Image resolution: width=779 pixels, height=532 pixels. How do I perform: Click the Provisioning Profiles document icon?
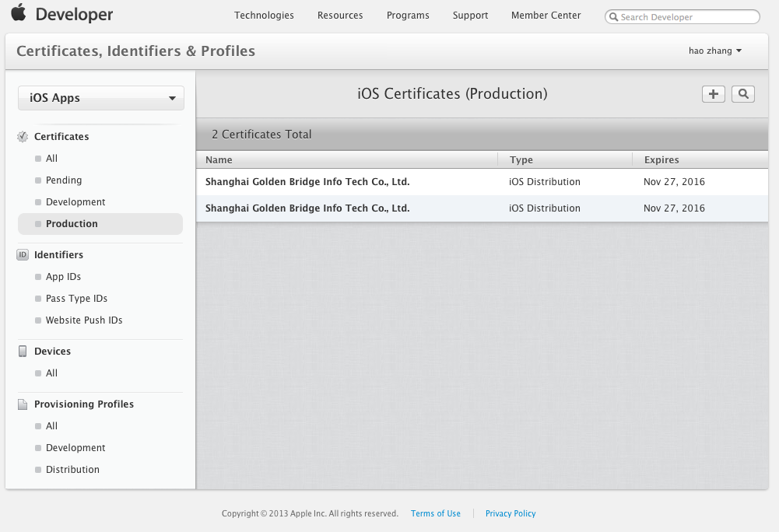23,404
